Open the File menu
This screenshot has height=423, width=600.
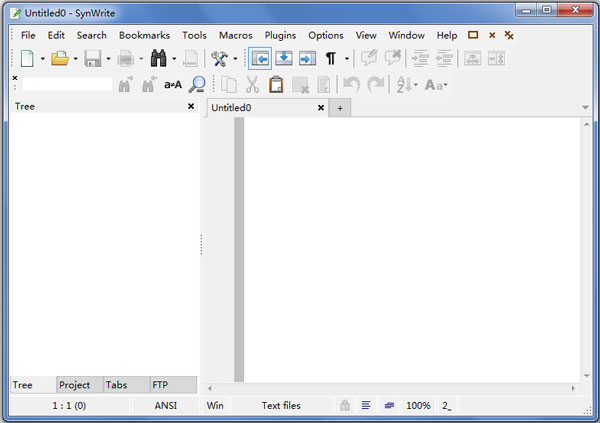(x=28, y=35)
